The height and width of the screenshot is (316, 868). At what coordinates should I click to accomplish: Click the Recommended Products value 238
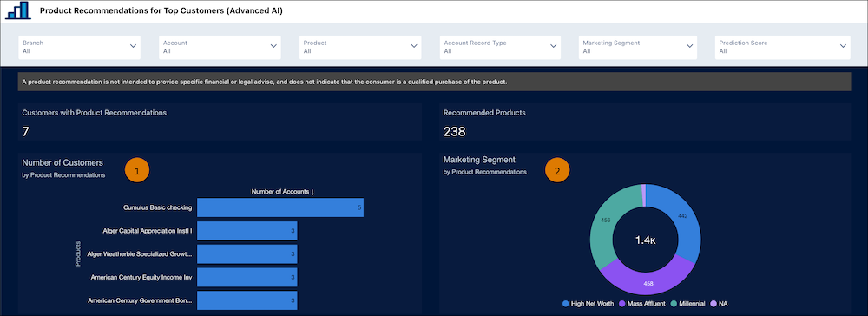(x=455, y=132)
